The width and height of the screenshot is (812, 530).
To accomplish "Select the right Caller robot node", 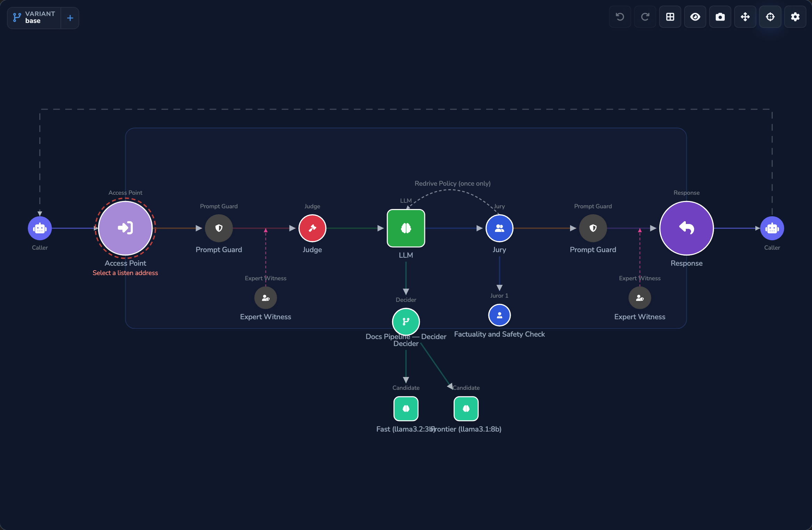I will [772, 228].
